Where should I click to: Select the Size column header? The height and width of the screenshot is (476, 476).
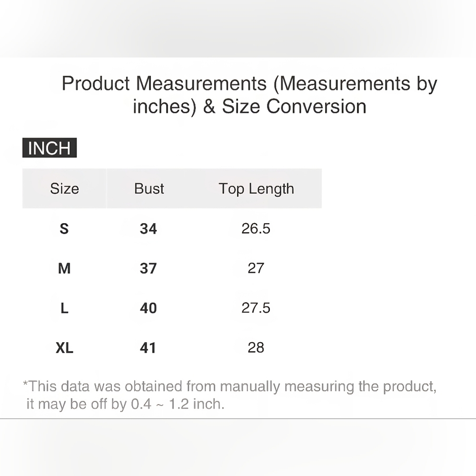[x=64, y=189]
